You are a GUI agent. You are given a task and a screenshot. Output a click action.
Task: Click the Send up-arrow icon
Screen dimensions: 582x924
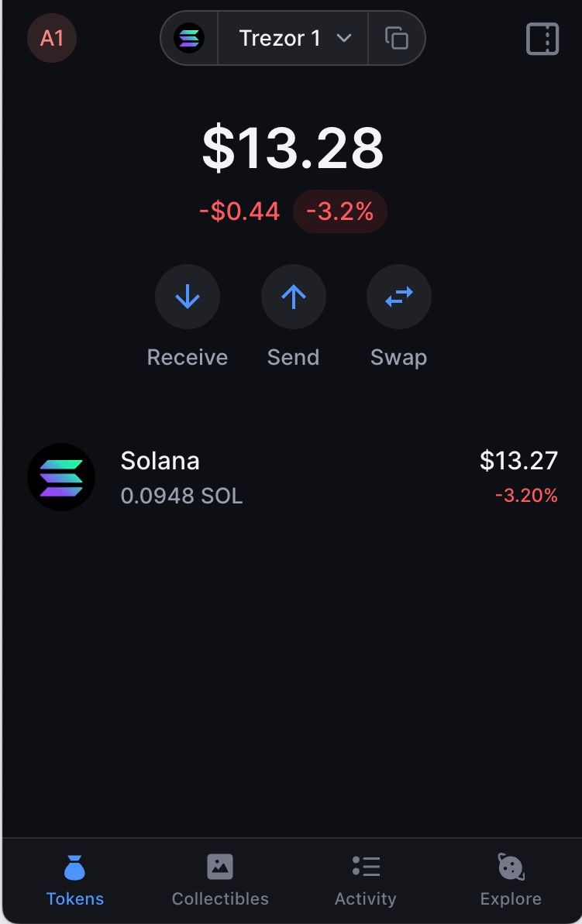293,297
